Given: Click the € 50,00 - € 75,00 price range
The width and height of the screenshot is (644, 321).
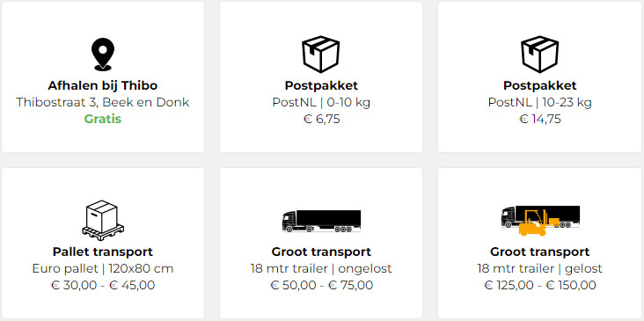Looking at the screenshot, I should pyautogui.click(x=321, y=285).
